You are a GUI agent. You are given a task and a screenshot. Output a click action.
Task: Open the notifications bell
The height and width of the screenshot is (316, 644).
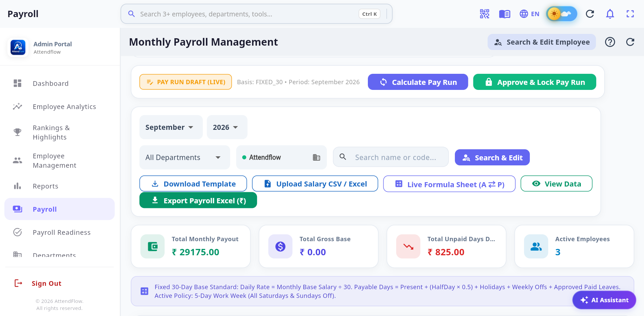610,14
